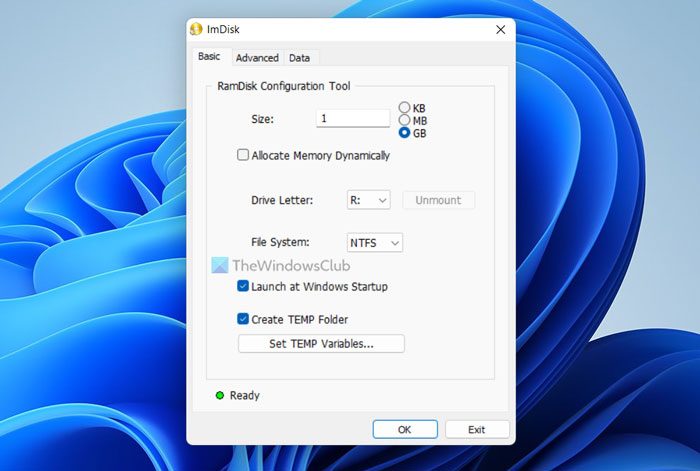Click the 'Drive Letter:' label

pos(282,200)
